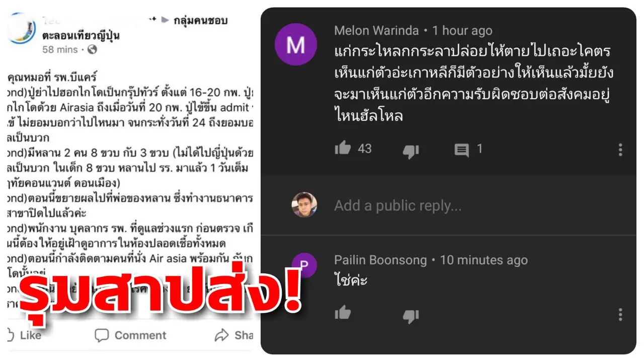This screenshot has width=644, height=362.
Task: Open Melon Warinda's channel name link
Action: pyautogui.click(x=376, y=30)
